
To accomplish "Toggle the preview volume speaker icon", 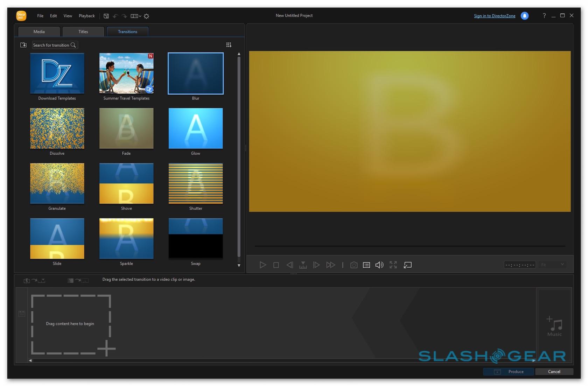I will [x=379, y=265].
